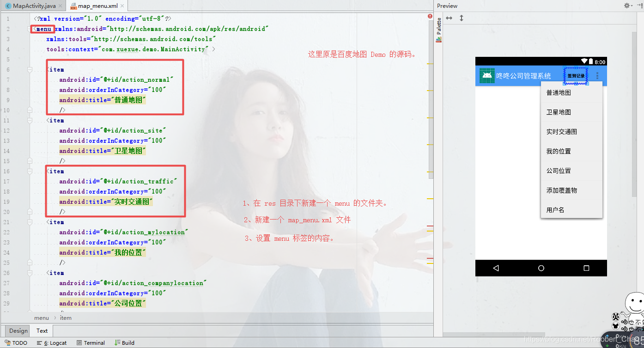Click the Preview settings gear
Viewport: 644px width, 348px height.
[x=626, y=6]
